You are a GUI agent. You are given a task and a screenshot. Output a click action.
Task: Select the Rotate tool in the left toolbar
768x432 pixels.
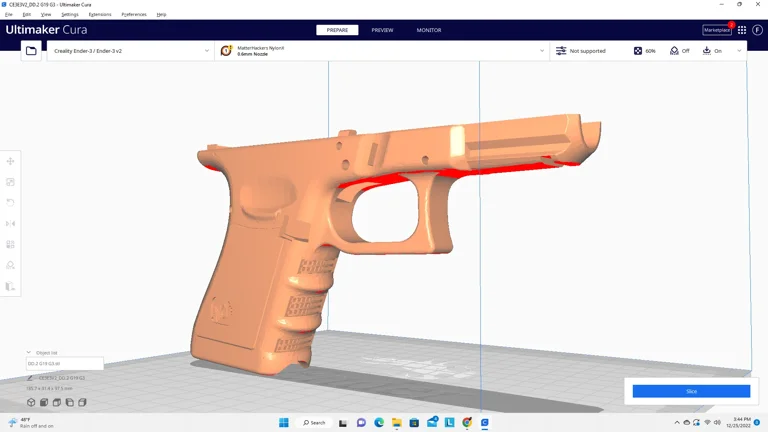[11, 203]
